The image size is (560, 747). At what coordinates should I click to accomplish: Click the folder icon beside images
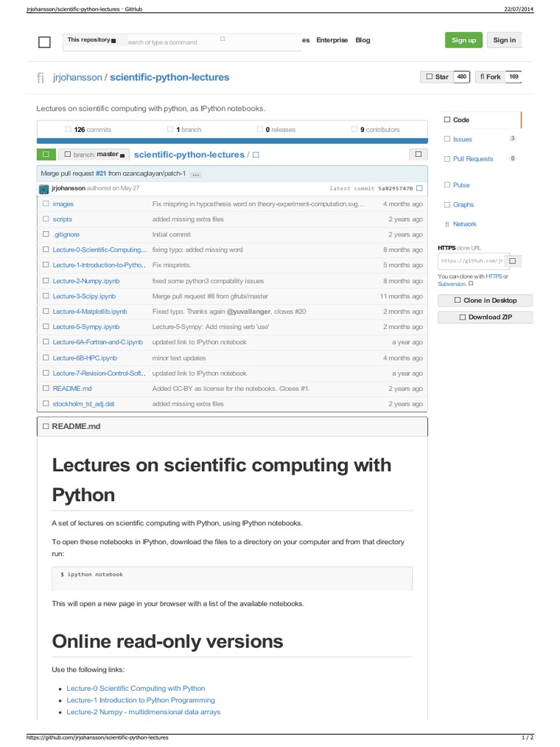point(45,204)
